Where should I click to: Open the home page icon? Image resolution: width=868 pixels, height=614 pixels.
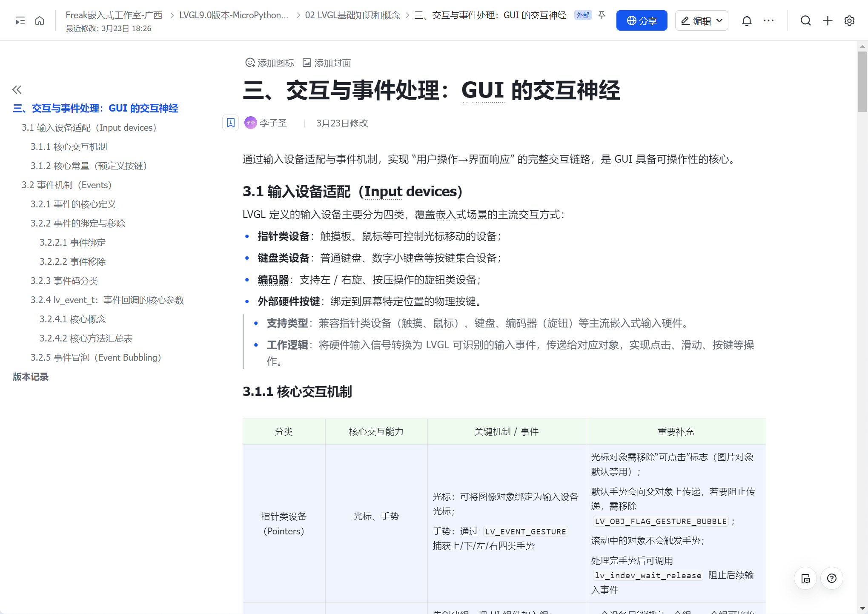[40, 20]
